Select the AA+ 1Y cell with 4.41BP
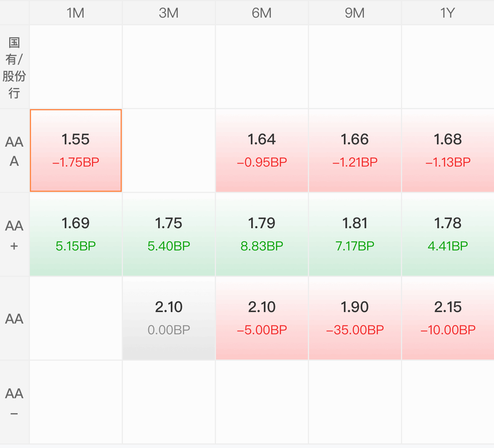 click(x=448, y=234)
